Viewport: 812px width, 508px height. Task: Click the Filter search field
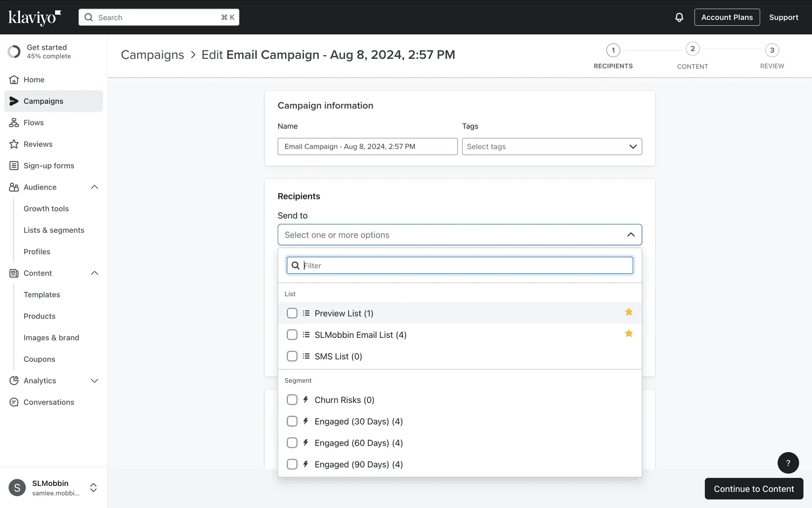tap(465, 265)
